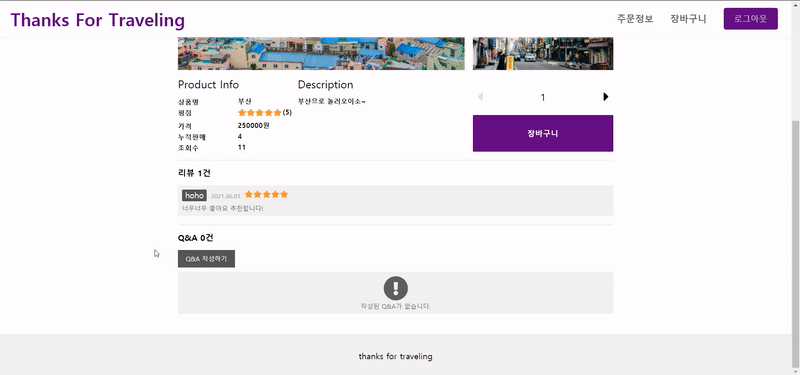Click the hoho review's star rating
This screenshot has width=800, height=375.
pos(266,194)
